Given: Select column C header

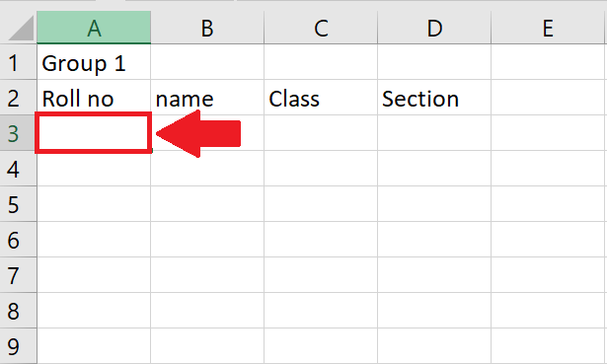Looking at the screenshot, I should (x=321, y=28).
